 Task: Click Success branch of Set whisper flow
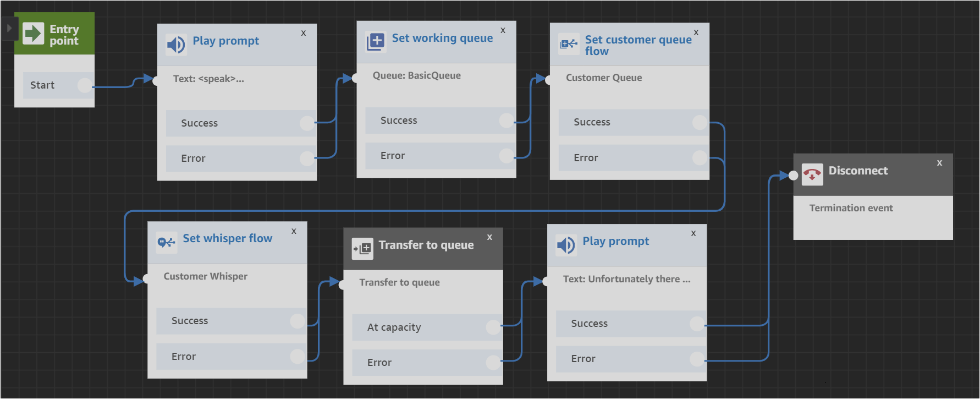(x=190, y=321)
